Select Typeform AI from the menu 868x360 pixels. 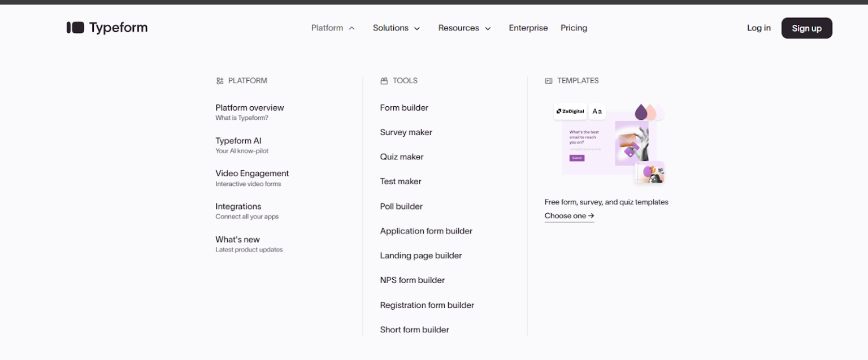(x=238, y=141)
